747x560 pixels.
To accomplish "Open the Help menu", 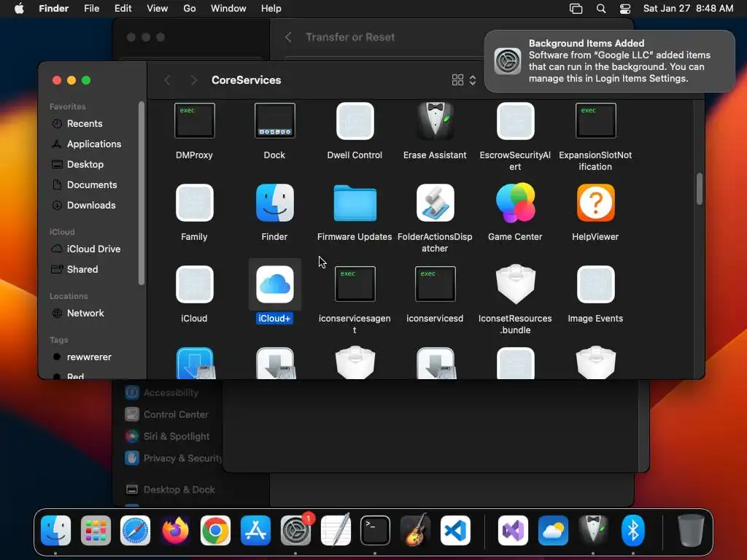I will tap(271, 9).
